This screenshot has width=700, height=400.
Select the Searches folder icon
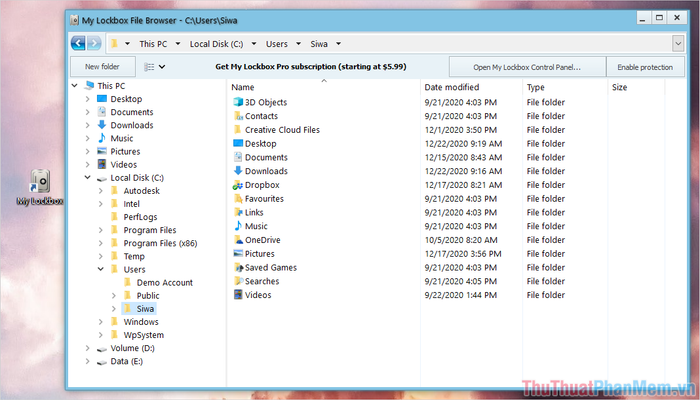pos(238,281)
